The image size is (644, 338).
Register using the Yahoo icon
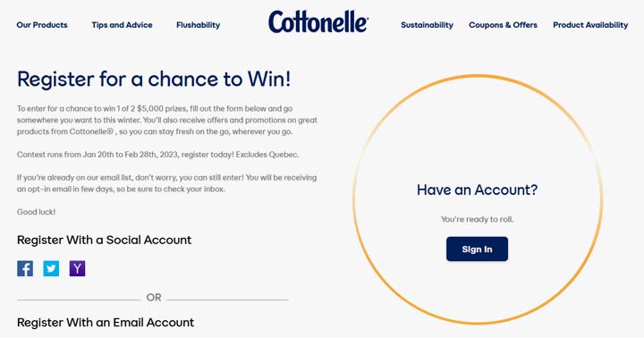coord(77,268)
